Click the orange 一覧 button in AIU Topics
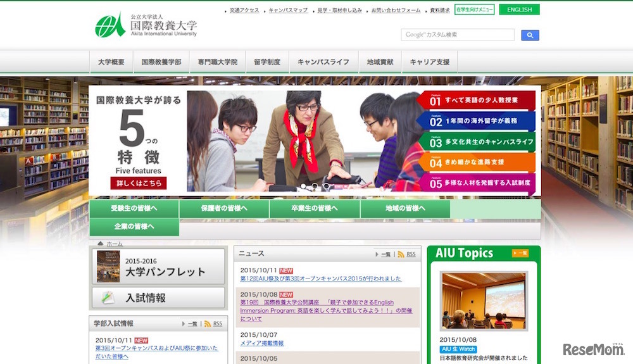 (x=520, y=253)
